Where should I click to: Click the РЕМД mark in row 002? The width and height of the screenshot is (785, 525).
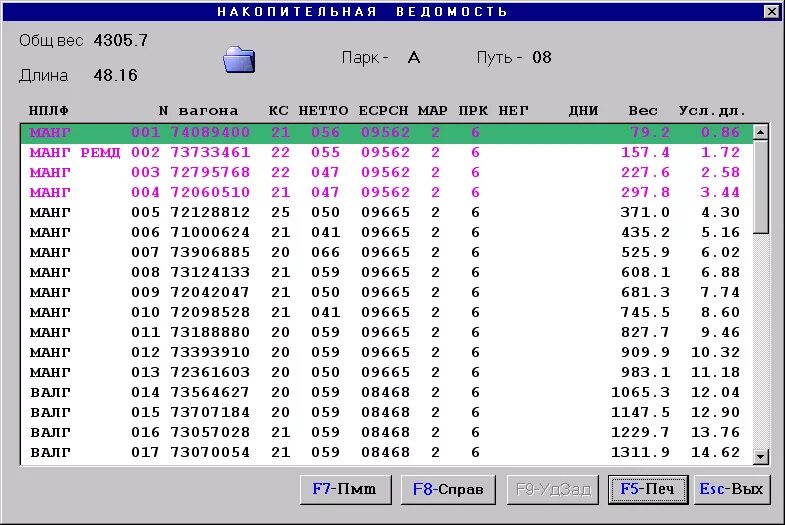click(100, 153)
